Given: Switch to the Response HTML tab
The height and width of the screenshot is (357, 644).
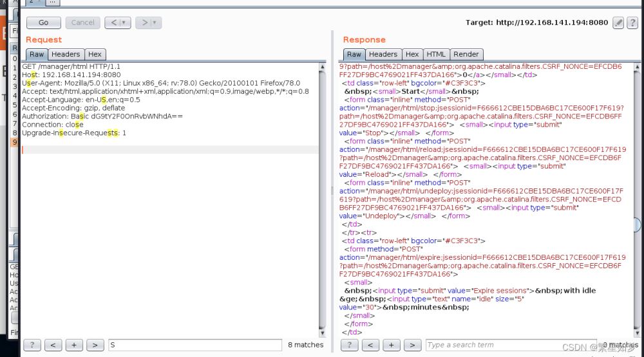Looking at the screenshot, I should pos(436,55).
